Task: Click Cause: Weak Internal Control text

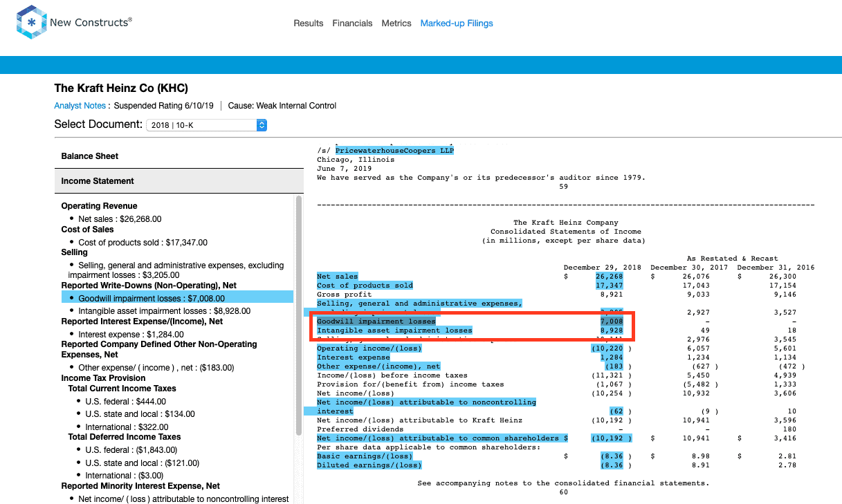Action: 282,106
